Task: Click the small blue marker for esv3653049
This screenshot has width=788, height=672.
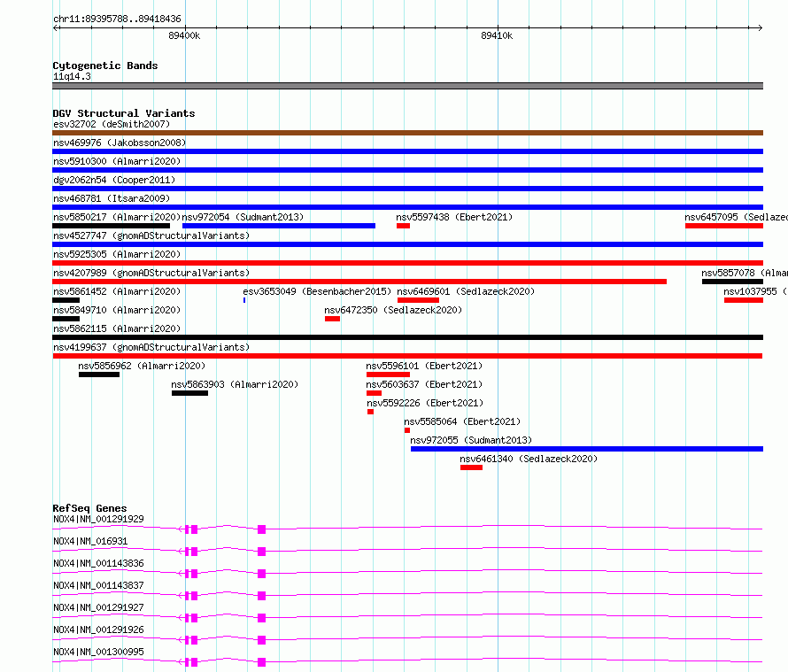Action: pos(244,300)
